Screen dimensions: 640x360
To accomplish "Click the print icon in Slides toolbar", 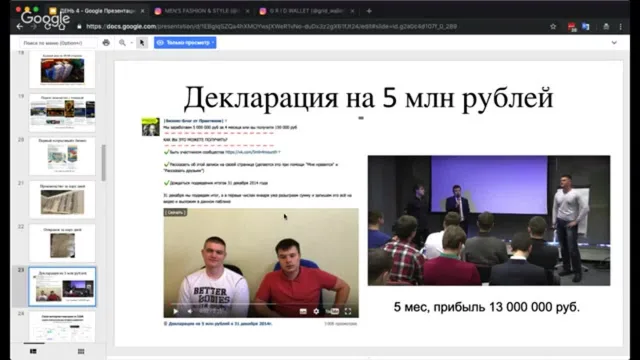I will (106, 42).
